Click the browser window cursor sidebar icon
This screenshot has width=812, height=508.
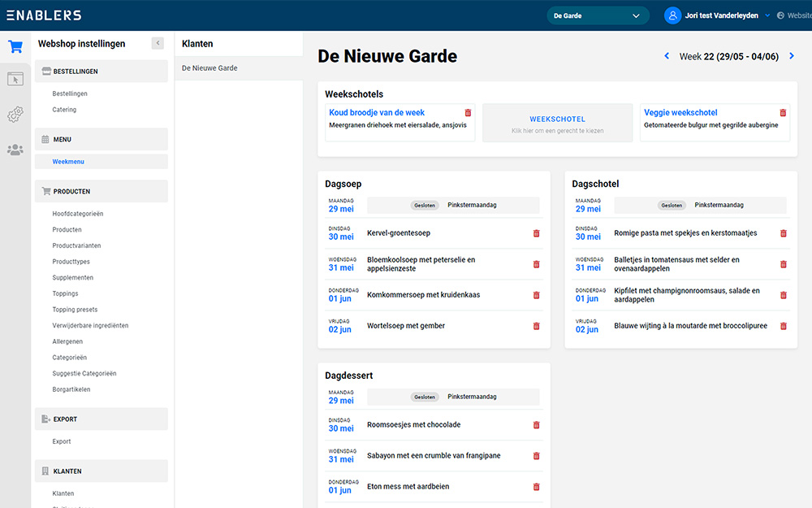pos(15,79)
